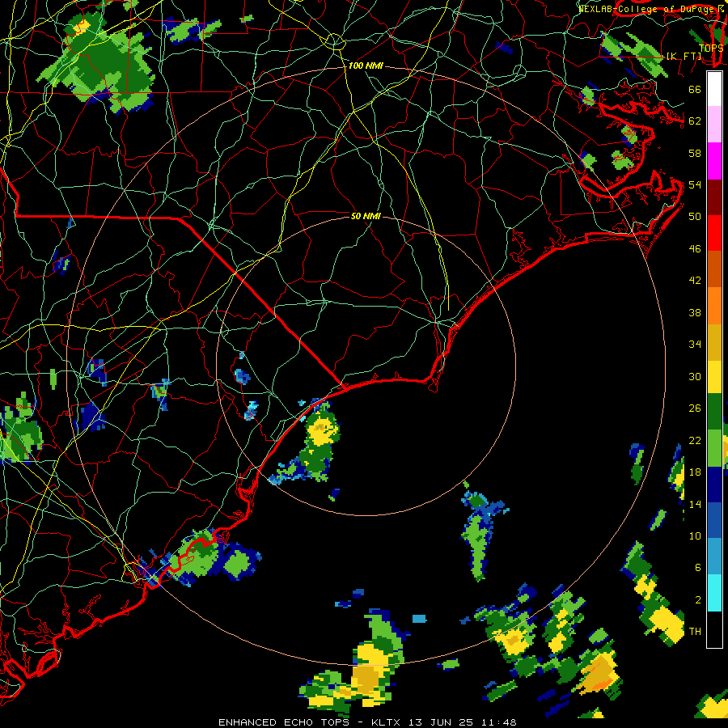728x728 pixels.
Task: Click the "50 NMI" range ring label
Action: click(x=366, y=216)
